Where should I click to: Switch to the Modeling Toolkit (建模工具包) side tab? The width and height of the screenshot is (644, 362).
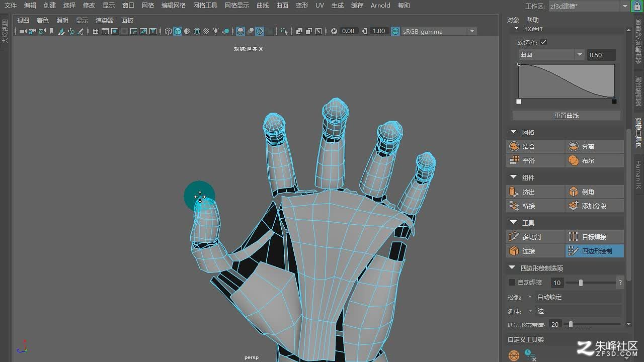coord(638,133)
